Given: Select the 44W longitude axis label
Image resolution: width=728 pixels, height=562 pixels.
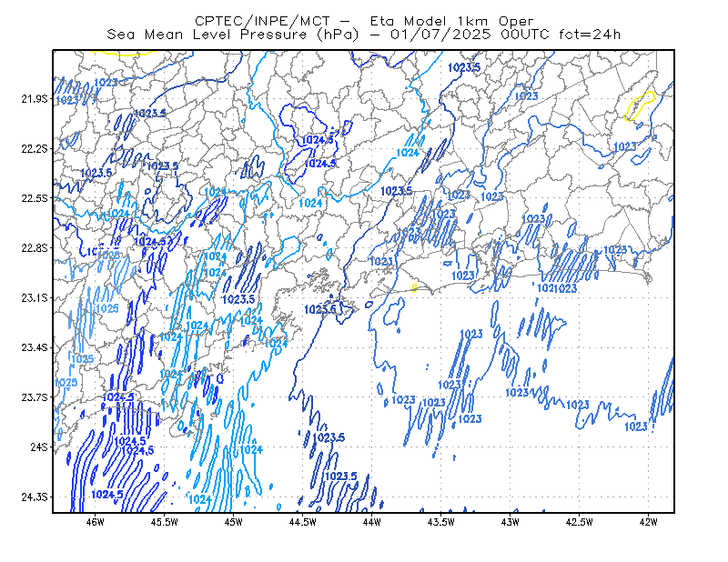Looking at the screenshot, I should 372,522.
